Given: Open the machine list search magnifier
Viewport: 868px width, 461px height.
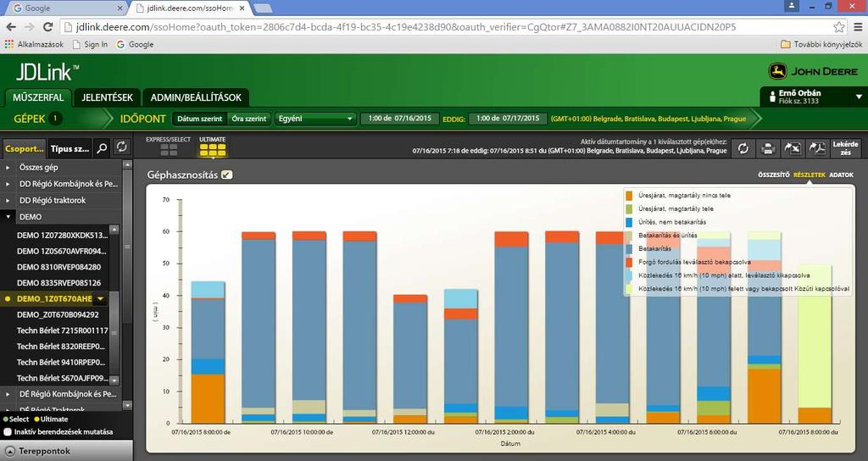Looking at the screenshot, I should 102,147.
